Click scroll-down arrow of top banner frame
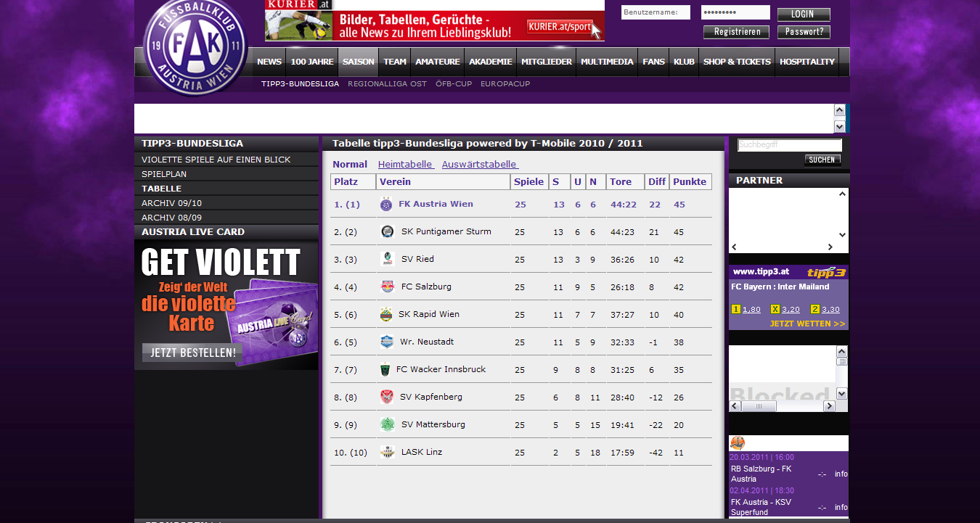Image resolution: width=980 pixels, height=523 pixels. pos(840,127)
